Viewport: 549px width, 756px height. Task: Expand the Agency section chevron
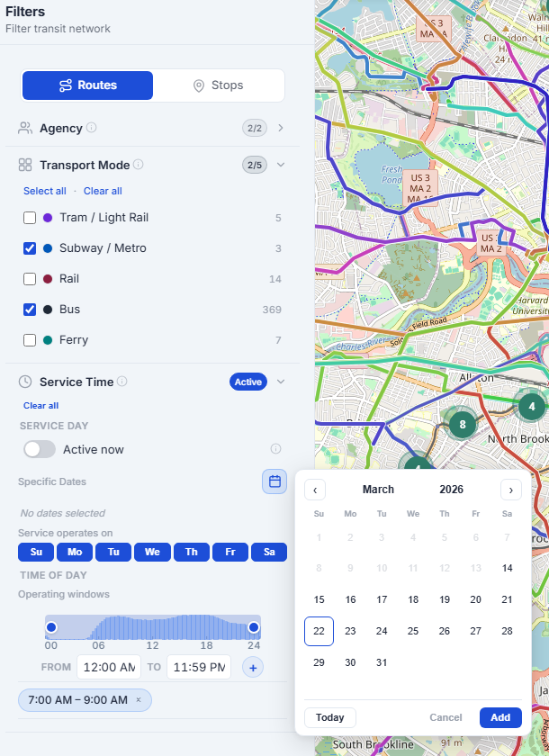pos(281,128)
